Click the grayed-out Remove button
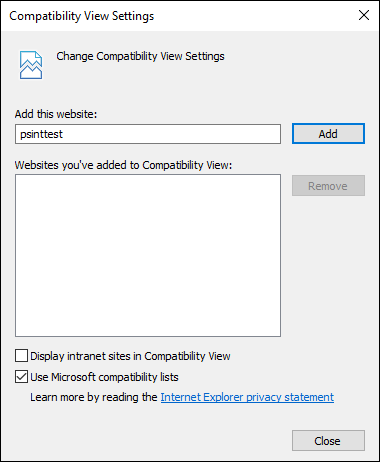Image resolution: width=380 pixels, height=462 pixels. 328,186
